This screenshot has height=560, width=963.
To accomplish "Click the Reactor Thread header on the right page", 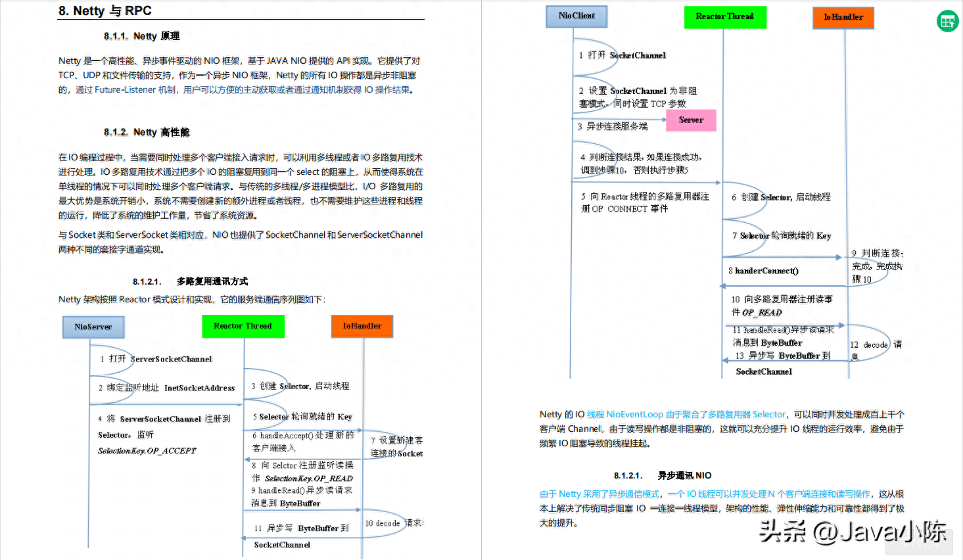I will (725, 17).
